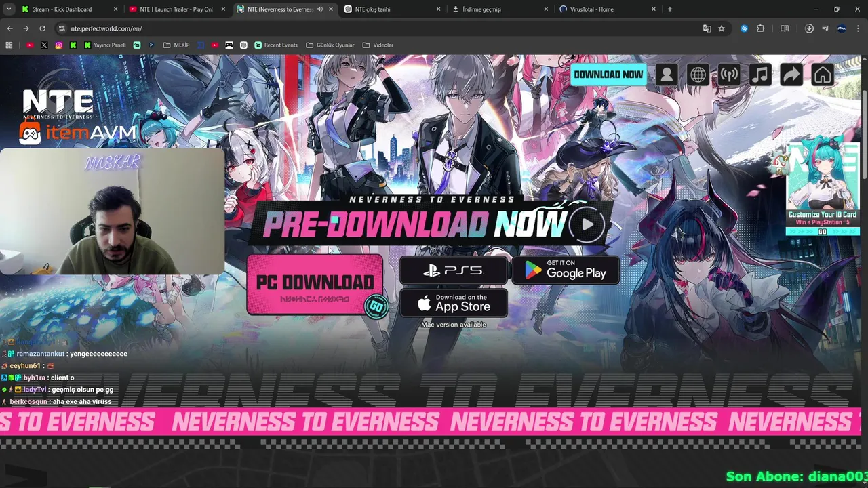Screen dimensions: 868x488
Task: Mute the NTE tab audio speaker icon
Action: click(319, 9)
